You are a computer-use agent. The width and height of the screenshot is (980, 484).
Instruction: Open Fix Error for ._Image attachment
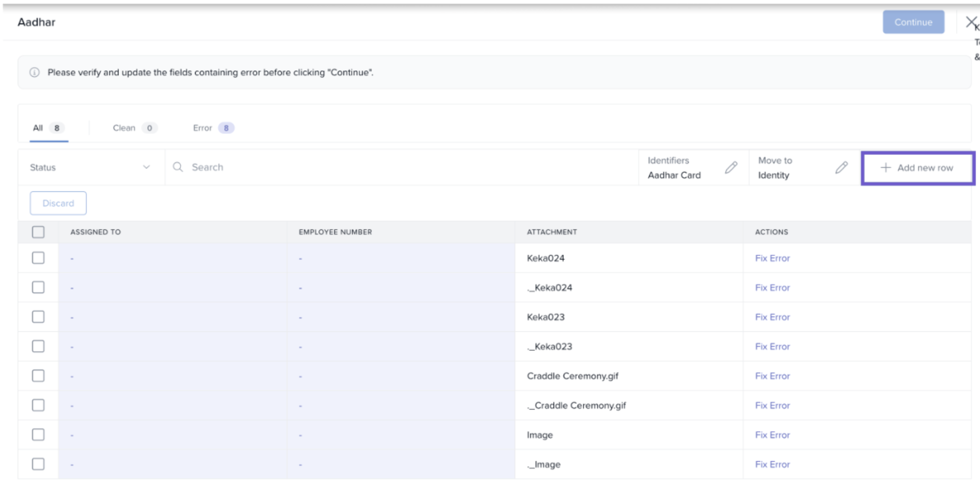tap(772, 464)
